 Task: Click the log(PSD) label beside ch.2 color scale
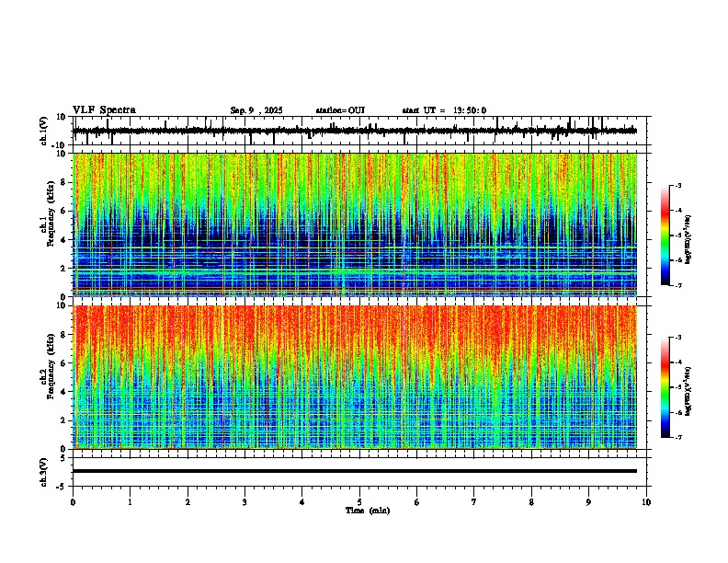pos(688,392)
